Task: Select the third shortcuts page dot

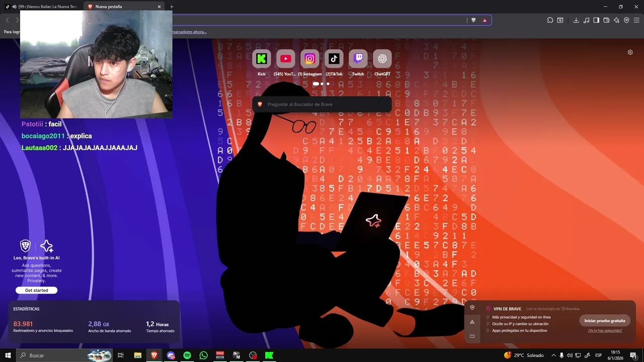Action: click(328, 84)
